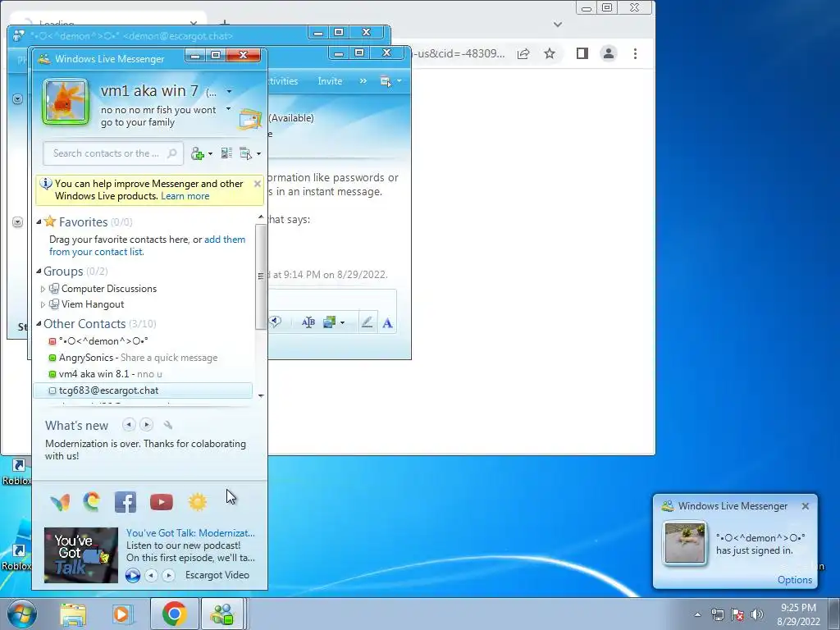
Task: Open the Learn more link
Action: pyautogui.click(x=185, y=196)
